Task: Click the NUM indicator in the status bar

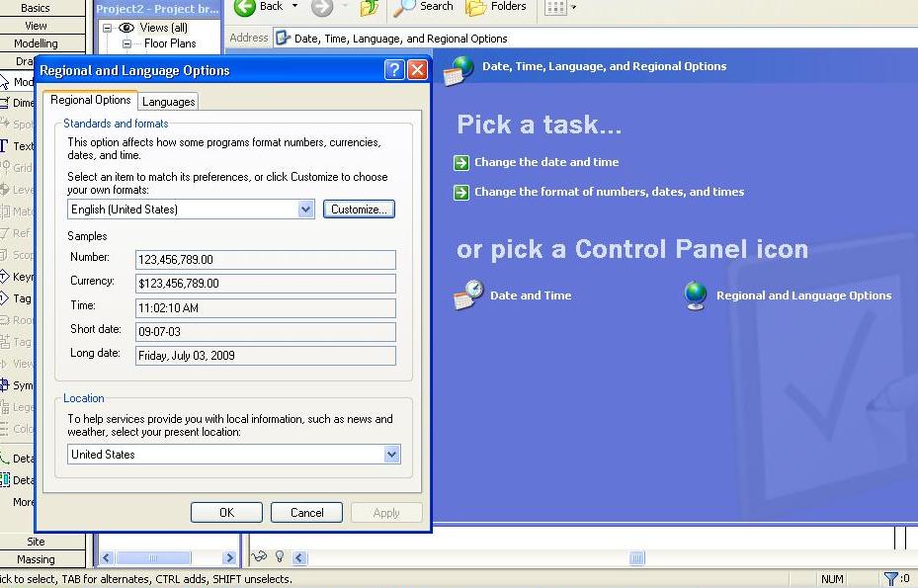Action: click(x=832, y=579)
